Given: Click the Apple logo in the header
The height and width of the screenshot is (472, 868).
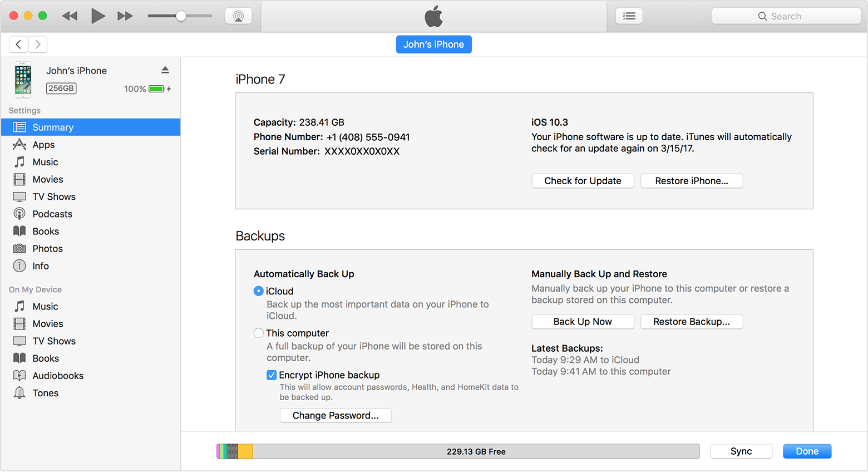Looking at the screenshot, I should (434, 16).
